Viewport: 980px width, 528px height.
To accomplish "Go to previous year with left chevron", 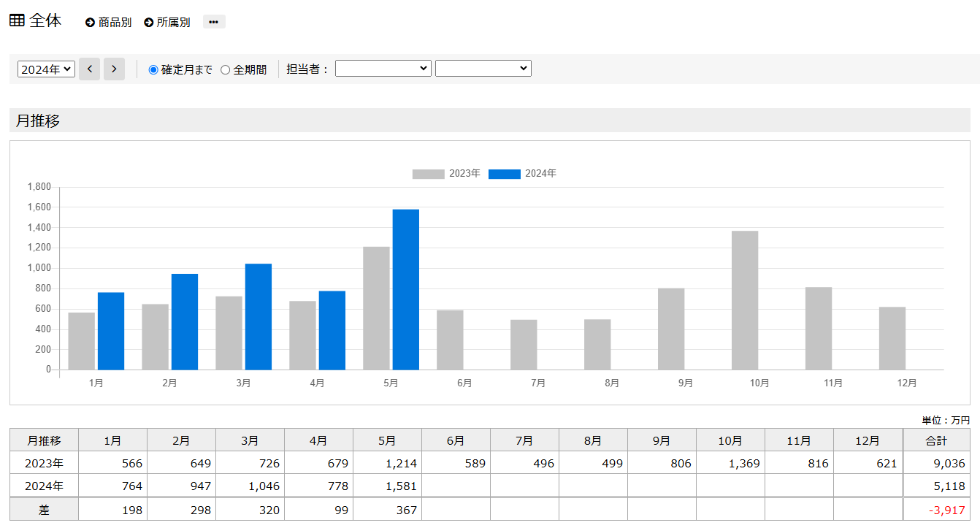I will point(89,69).
